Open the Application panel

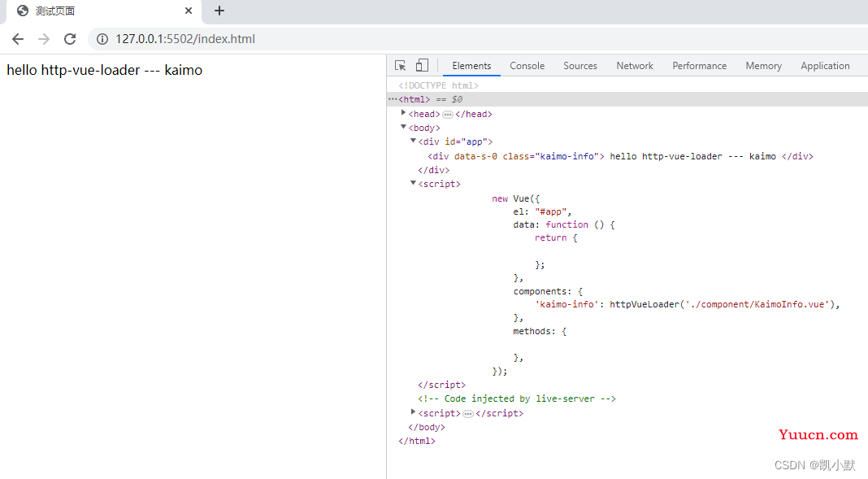coord(825,65)
